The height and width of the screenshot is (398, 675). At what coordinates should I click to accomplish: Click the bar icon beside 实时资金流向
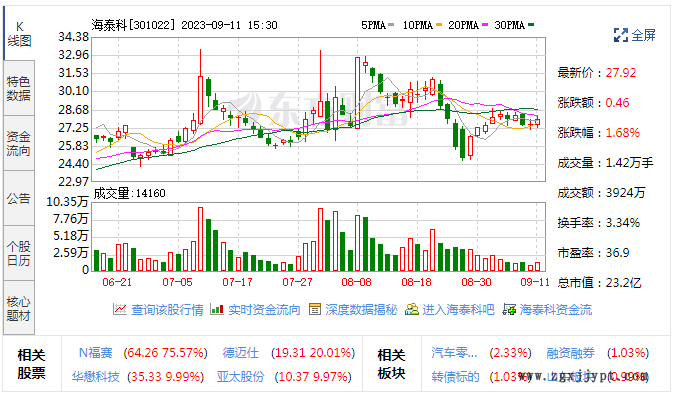[217, 309]
